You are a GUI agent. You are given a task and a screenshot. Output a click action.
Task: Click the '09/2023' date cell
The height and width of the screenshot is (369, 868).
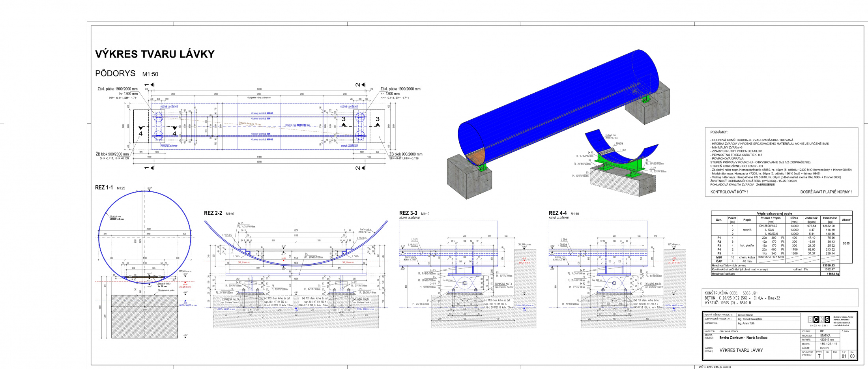[x=824, y=348]
